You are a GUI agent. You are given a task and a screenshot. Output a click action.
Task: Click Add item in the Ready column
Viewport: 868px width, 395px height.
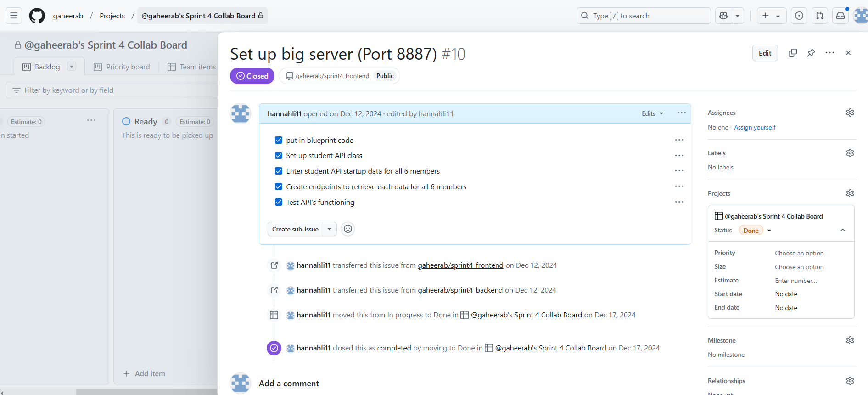tap(144, 373)
